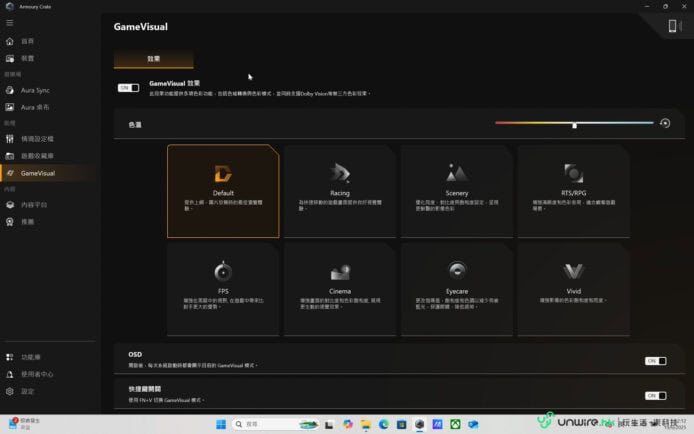
Task: Open Aura Sync in the sidebar
Action: pos(35,91)
